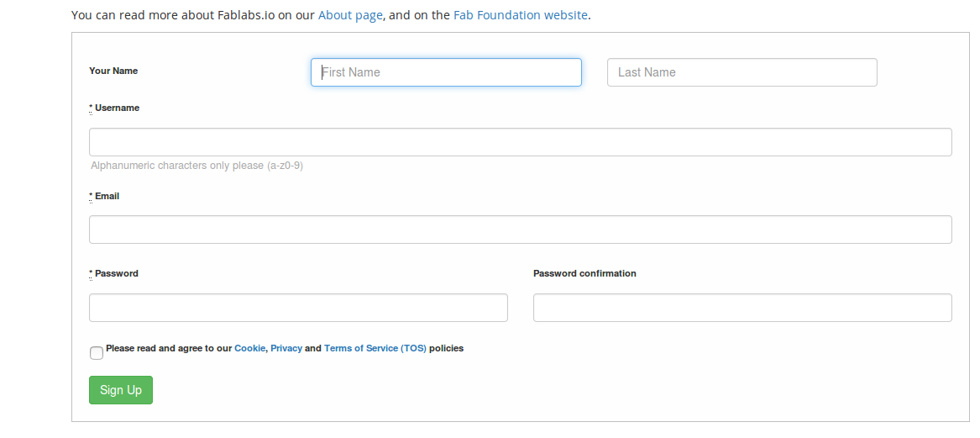Click the Your Name label
980x438 pixels.
coord(113,71)
